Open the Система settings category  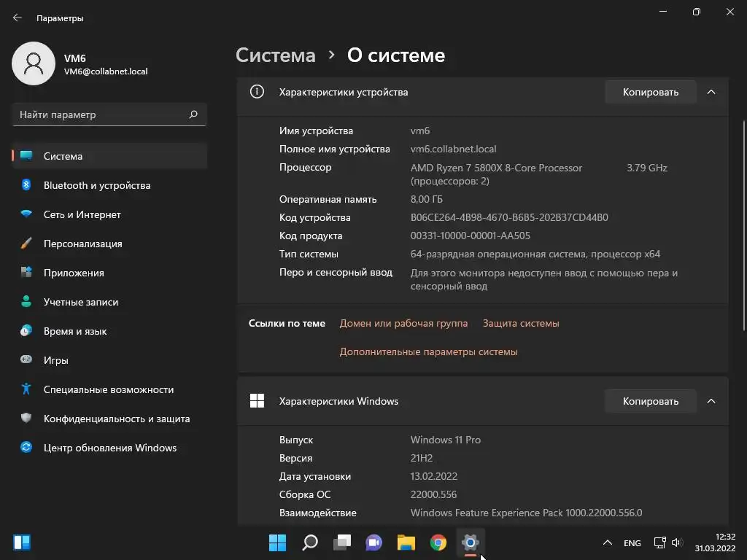point(109,156)
